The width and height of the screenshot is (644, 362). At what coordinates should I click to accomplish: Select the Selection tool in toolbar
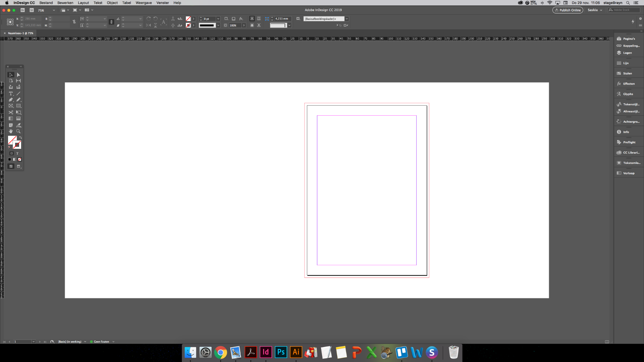click(x=11, y=74)
